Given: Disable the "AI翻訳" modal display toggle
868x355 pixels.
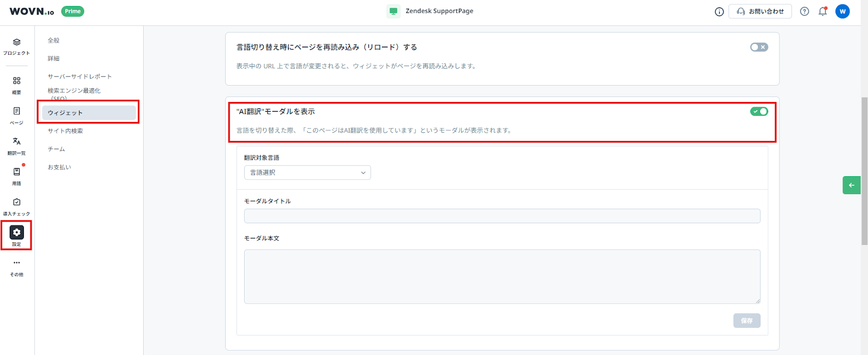Looking at the screenshot, I should point(758,112).
